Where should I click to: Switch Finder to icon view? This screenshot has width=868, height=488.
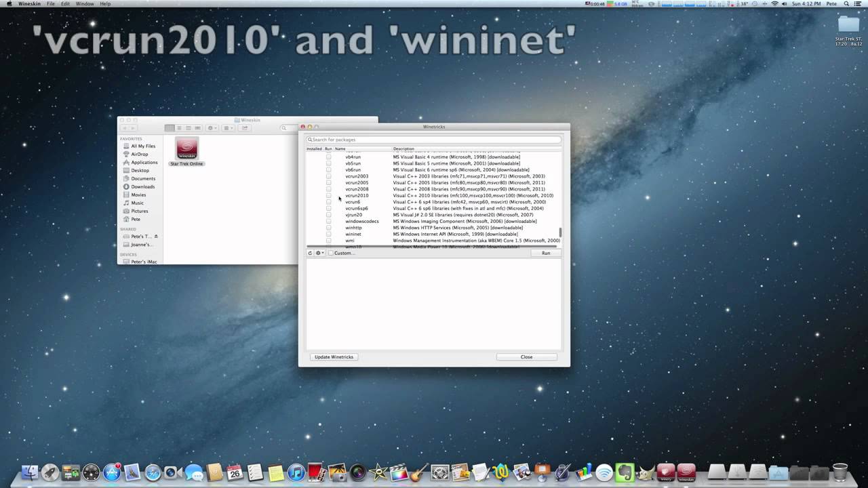(170, 128)
